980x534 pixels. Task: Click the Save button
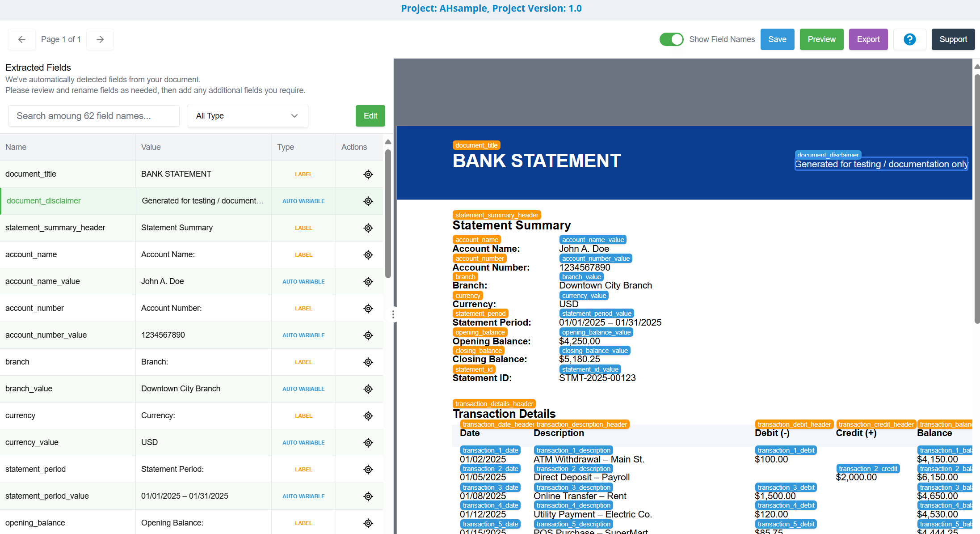pyautogui.click(x=777, y=39)
